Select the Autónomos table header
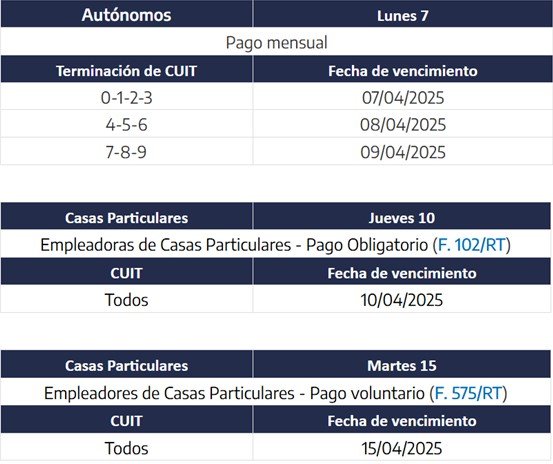Viewport: 553px width, 464px height. [127, 14]
